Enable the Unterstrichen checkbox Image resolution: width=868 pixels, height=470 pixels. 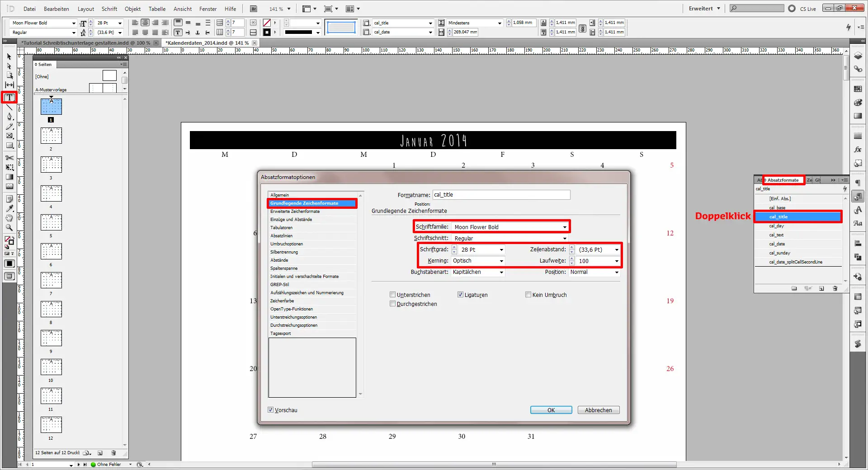[393, 295]
